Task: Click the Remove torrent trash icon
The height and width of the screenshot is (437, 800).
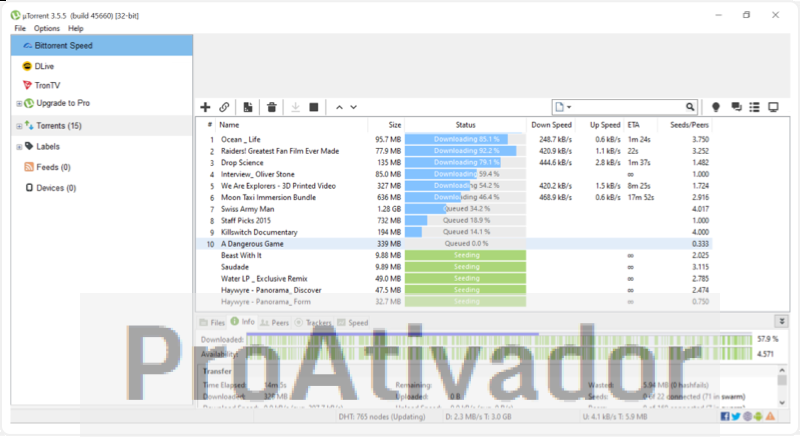Action: click(x=272, y=107)
